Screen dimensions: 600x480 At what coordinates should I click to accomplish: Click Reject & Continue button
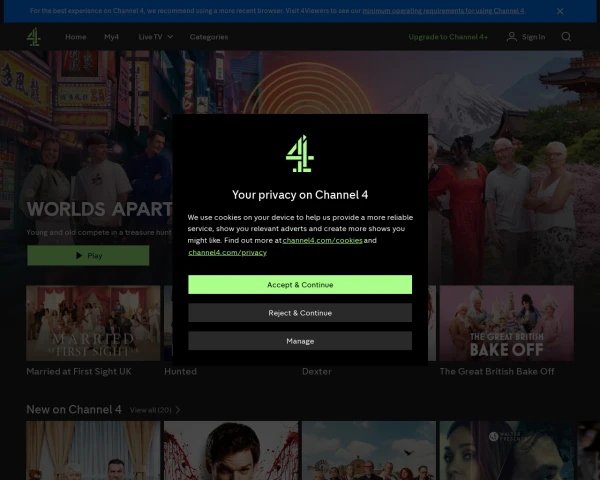click(300, 313)
